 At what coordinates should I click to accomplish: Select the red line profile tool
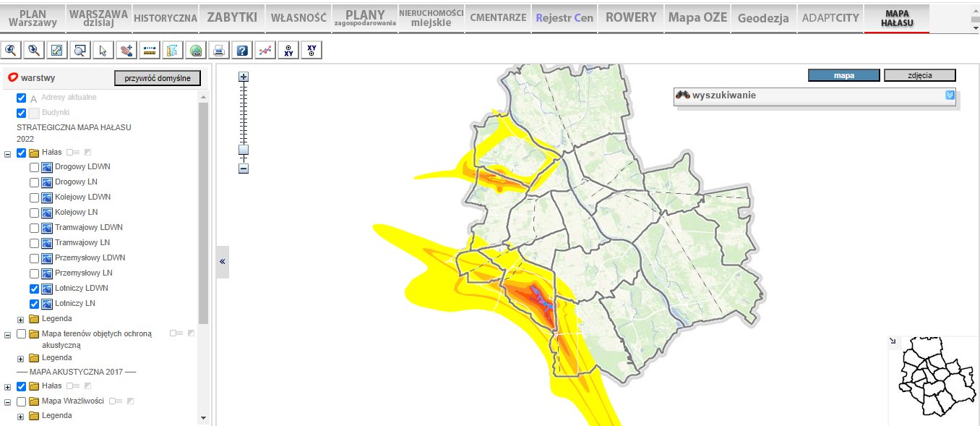pos(265,50)
